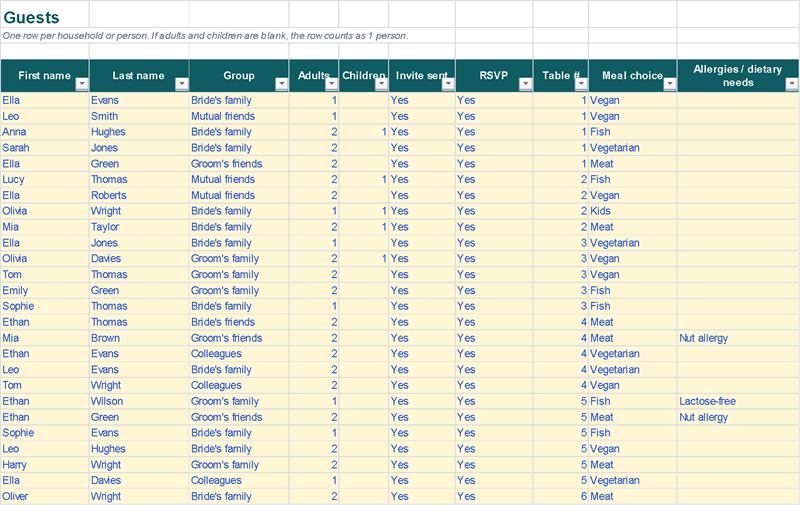Click Mia Brown's 'Nut allergy' cell
This screenshot has height=505, width=800.
(x=738, y=338)
